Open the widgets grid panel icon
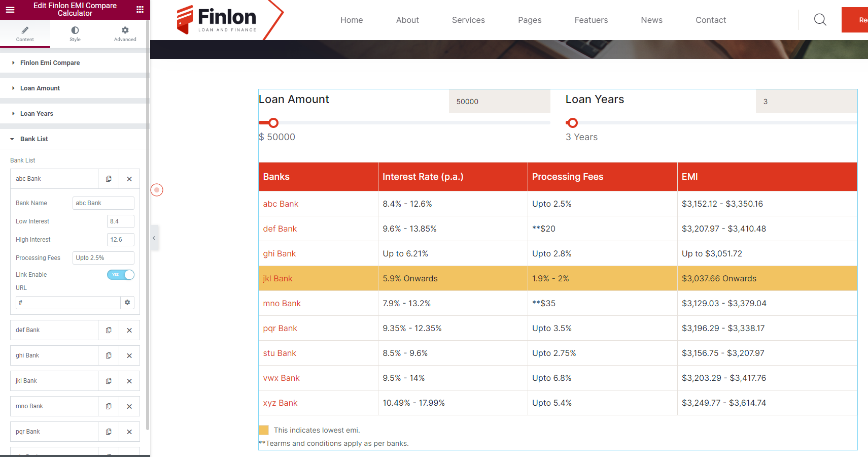This screenshot has width=868, height=457. (x=140, y=9)
